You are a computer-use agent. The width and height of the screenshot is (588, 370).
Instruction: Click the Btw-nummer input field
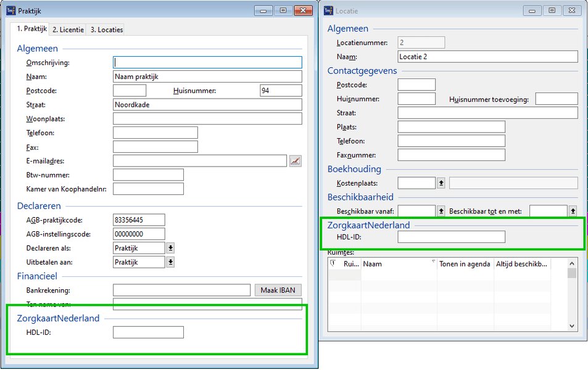[148, 175]
